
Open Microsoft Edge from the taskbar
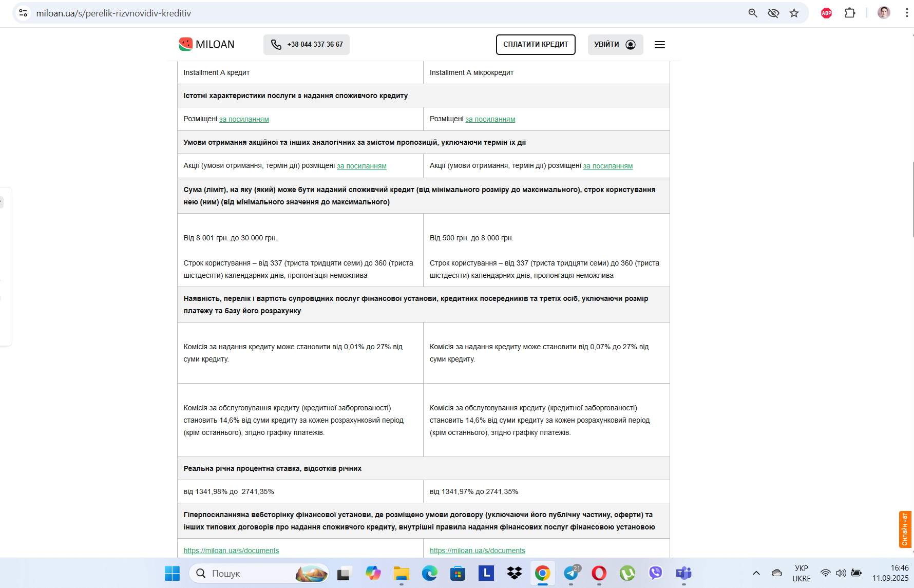(430, 573)
